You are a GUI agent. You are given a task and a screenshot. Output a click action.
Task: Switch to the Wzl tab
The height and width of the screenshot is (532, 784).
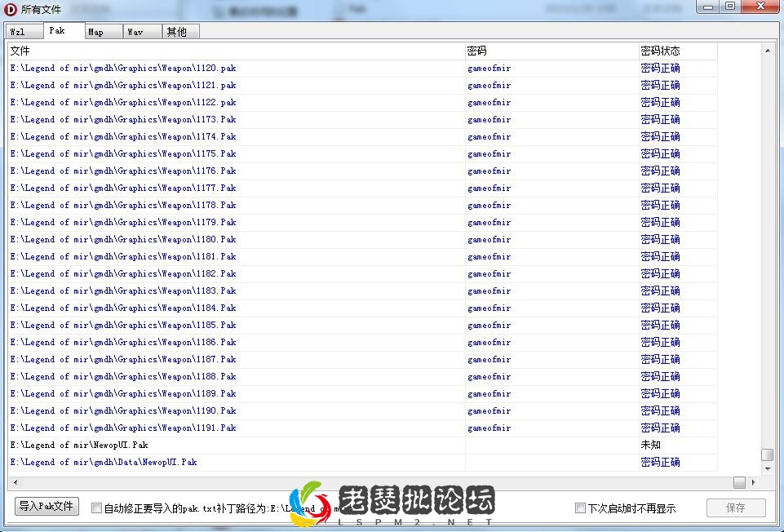[23, 31]
